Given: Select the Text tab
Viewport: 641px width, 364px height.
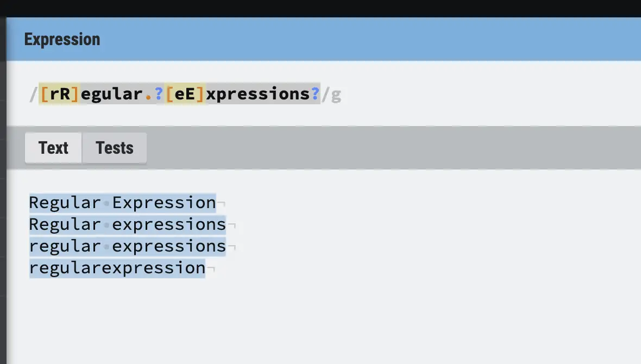Looking at the screenshot, I should [x=53, y=148].
